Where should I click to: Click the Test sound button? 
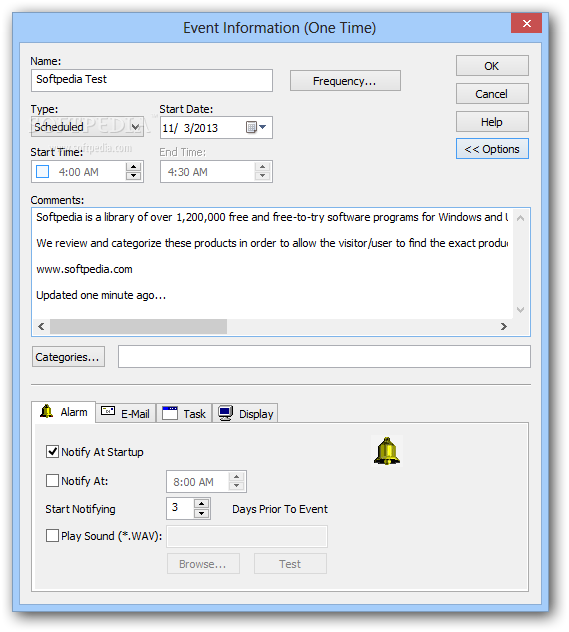[290, 563]
